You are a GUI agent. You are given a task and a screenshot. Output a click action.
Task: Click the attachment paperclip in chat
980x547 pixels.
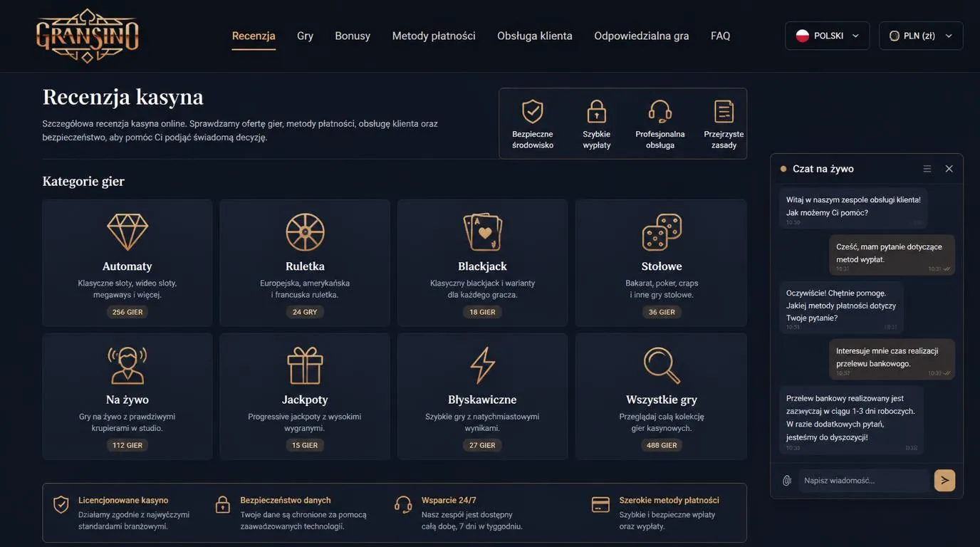click(x=787, y=481)
